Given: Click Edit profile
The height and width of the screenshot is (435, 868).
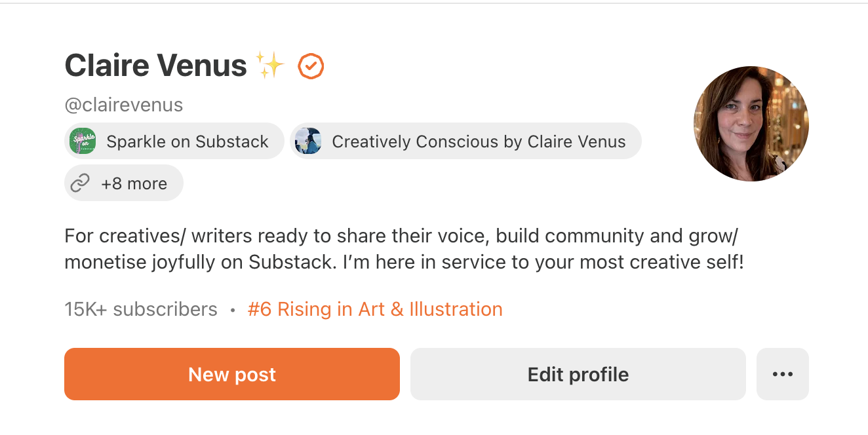Looking at the screenshot, I should click(x=578, y=373).
